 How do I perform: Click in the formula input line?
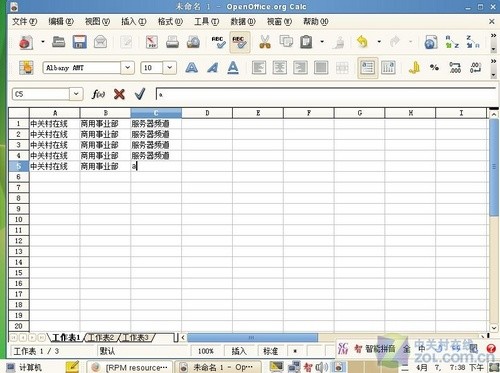coord(326,95)
